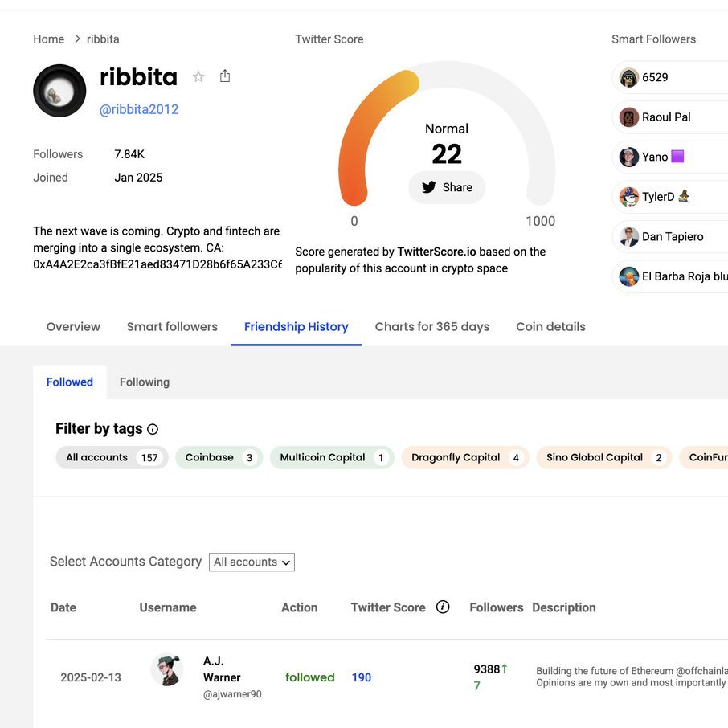728x728 pixels.
Task: Click the favorite star icon beside ribbita
Action: click(x=198, y=76)
